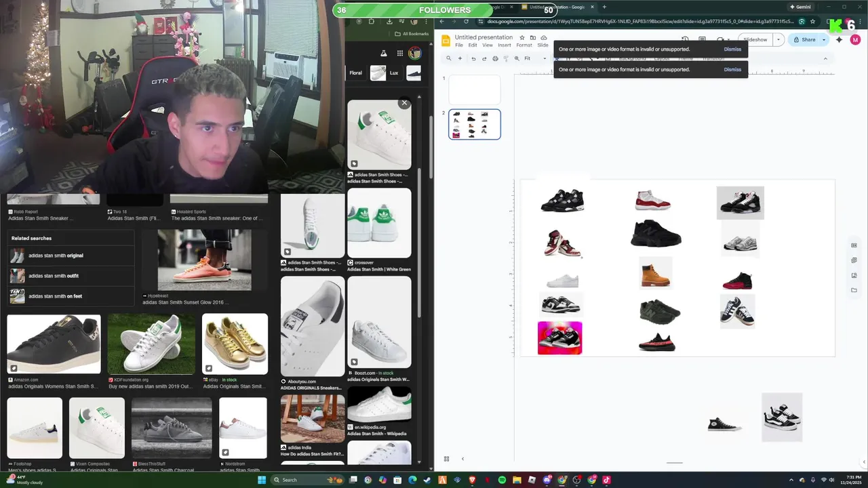
Task: Open the Format menu in Slides
Action: (x=524, y=45)
